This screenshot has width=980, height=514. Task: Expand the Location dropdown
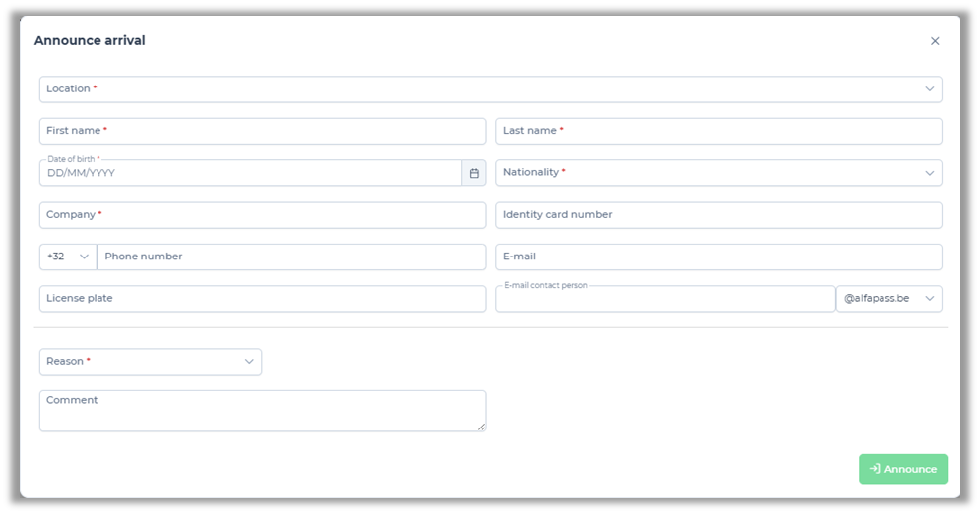click(490, 89)
